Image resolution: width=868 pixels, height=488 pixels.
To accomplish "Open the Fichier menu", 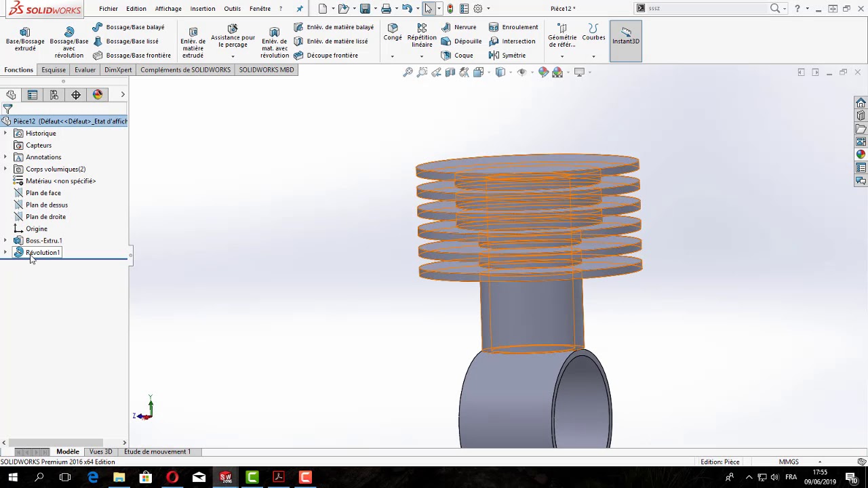I will coord(108,9).
